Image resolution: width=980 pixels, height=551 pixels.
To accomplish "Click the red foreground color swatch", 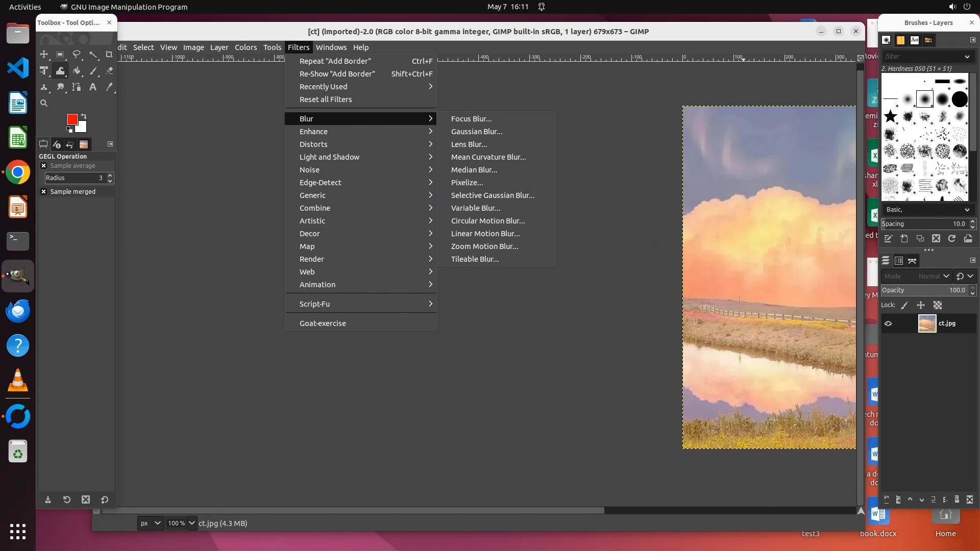I will coord(71,119).
